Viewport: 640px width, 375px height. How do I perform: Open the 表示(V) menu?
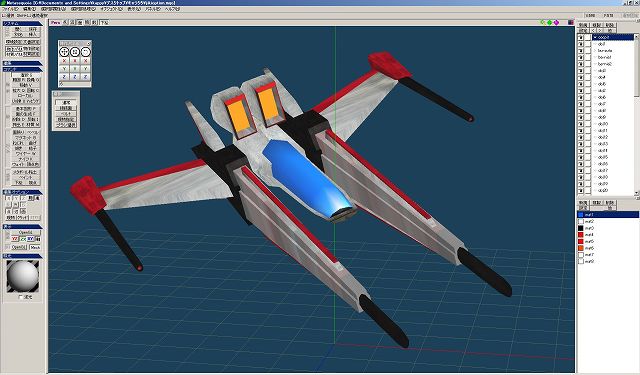click(x=133, y=9)
